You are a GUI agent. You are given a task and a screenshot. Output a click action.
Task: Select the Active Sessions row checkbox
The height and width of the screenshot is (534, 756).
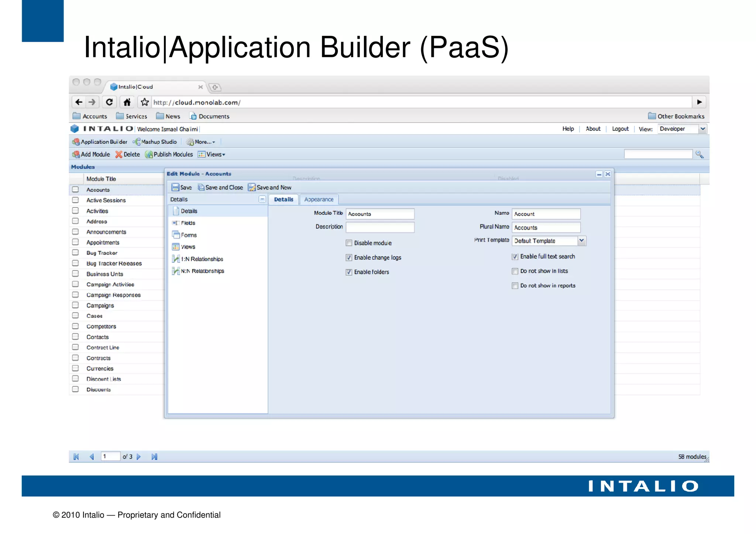[75, 200]
